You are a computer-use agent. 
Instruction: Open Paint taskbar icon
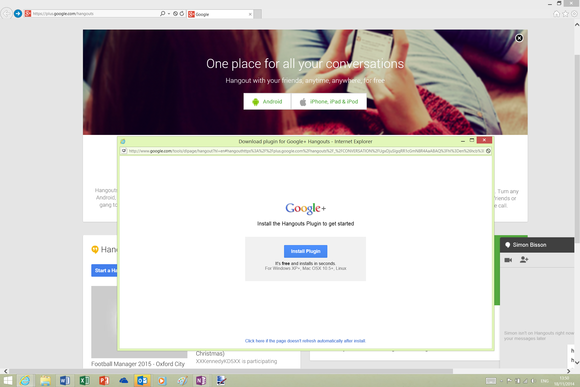click(x=182, y=380)
